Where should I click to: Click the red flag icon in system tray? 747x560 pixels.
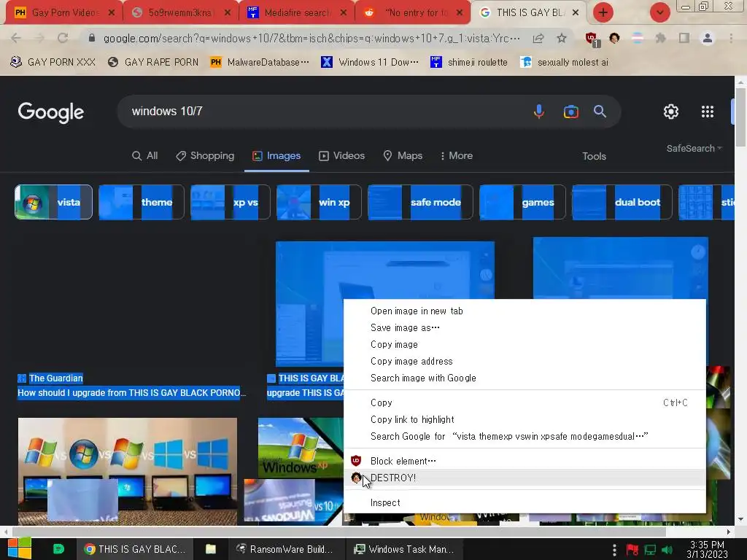point(632,550)
